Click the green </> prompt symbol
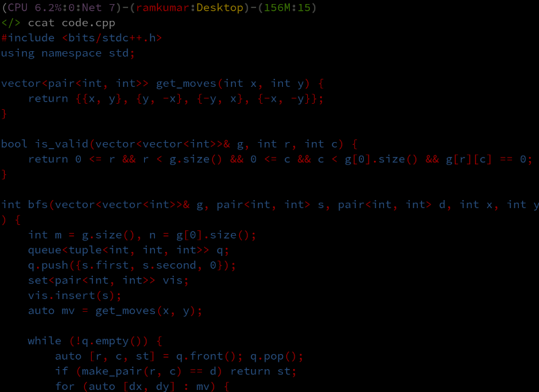 (x=11, y=23)
